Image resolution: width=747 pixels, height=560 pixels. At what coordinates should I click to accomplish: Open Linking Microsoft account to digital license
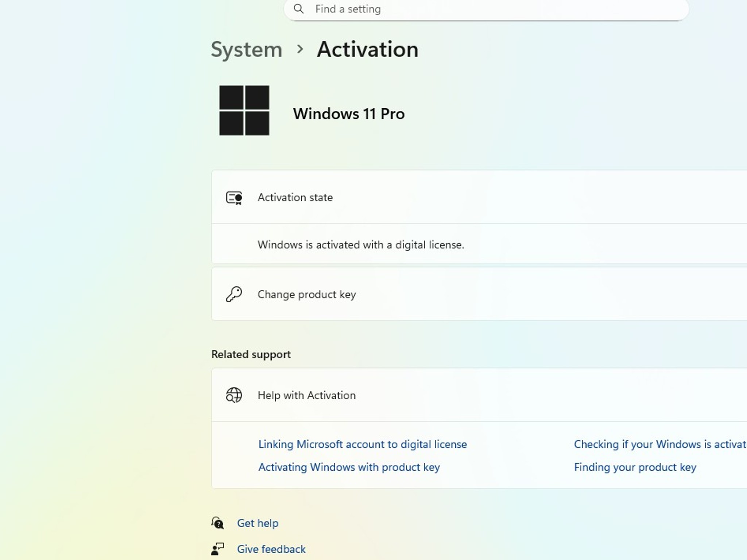click(x=363, y=444)
